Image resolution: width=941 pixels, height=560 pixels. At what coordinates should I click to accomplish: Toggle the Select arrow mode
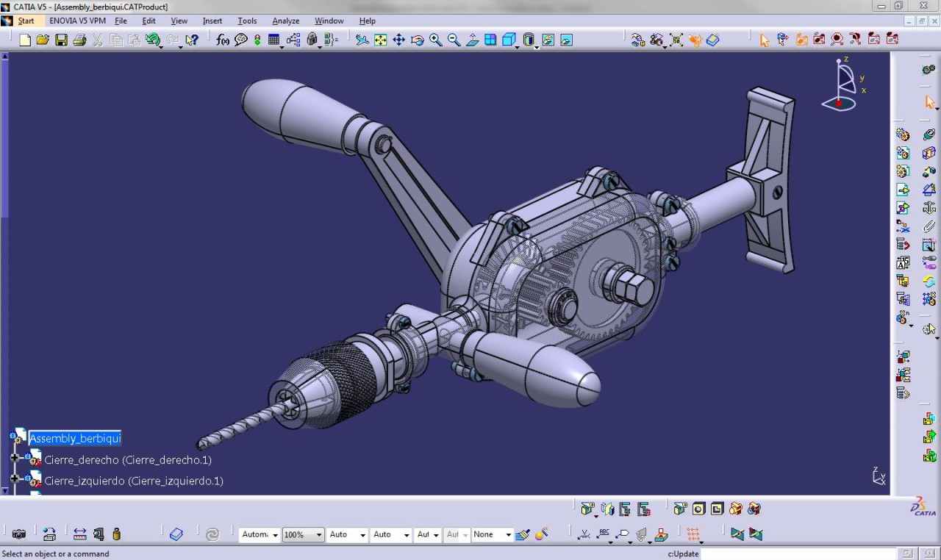pos(765,40)
